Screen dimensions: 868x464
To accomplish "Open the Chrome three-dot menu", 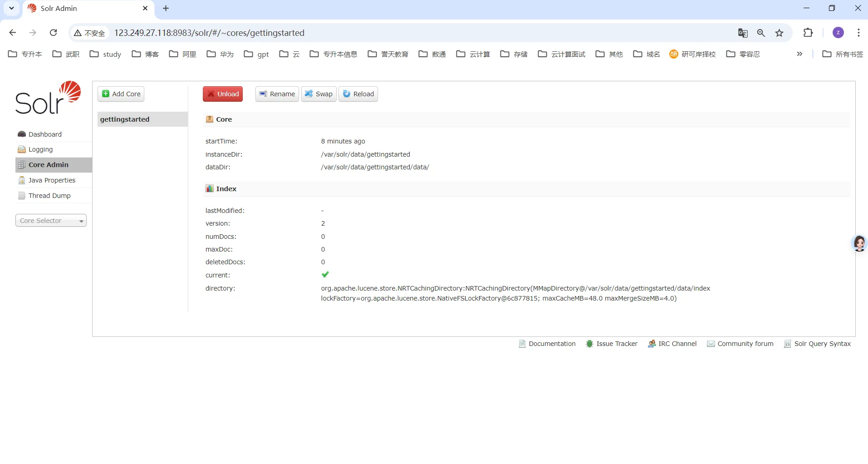I will point(858,33).
